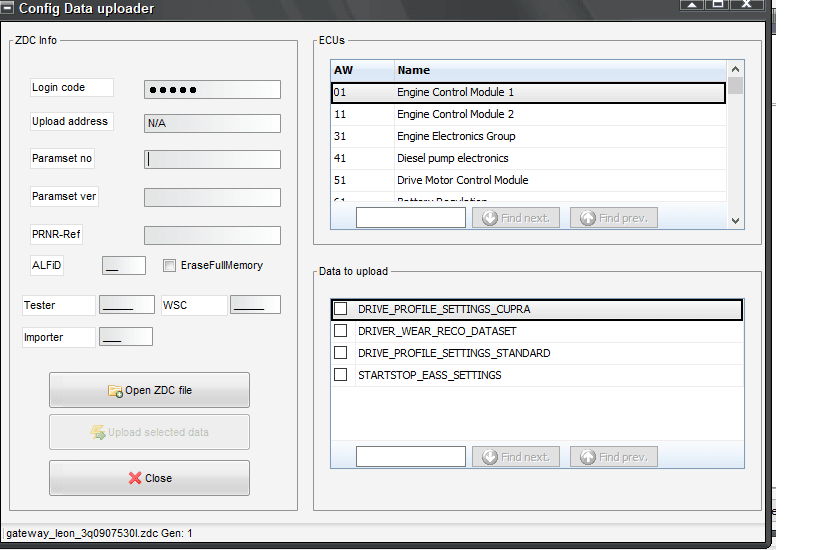Check DRIVE_PROFILE_SETTINGS_CUPRA checkbox
This screenshot has width=819, height=550.
click(340, 309)
